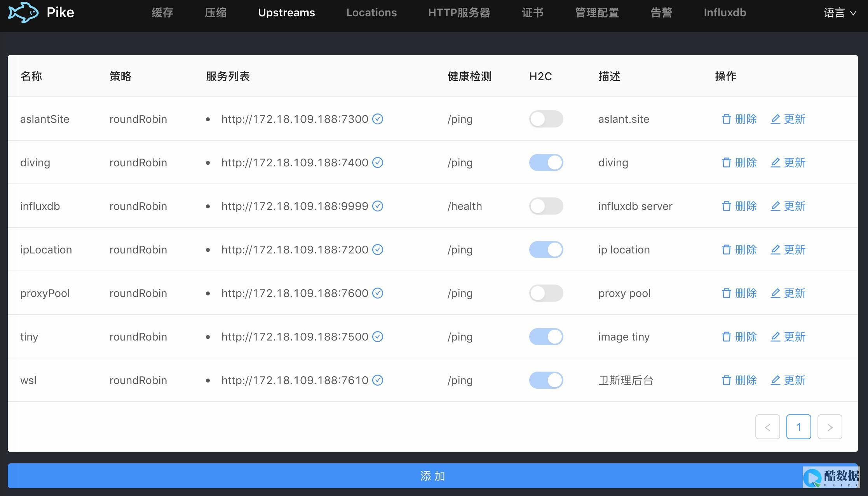This screenshot has height=496, width=868.
Task: Click the status check icon beside port 7610
Action: [378, 380]
